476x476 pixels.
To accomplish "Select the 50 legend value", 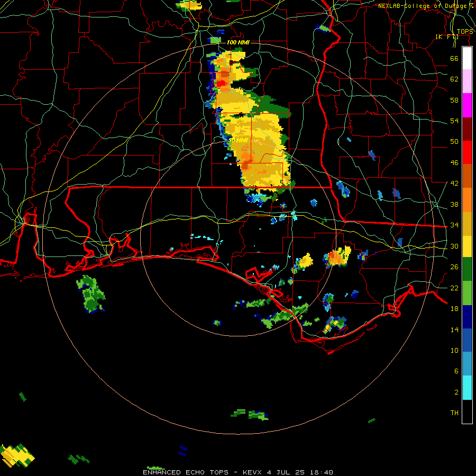I will (454, 141).
